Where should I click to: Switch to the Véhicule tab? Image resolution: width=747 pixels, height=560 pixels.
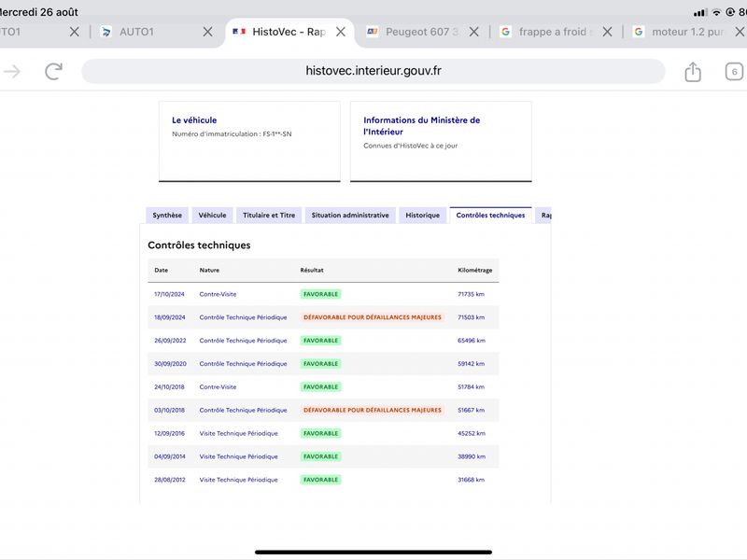point(213,216)
